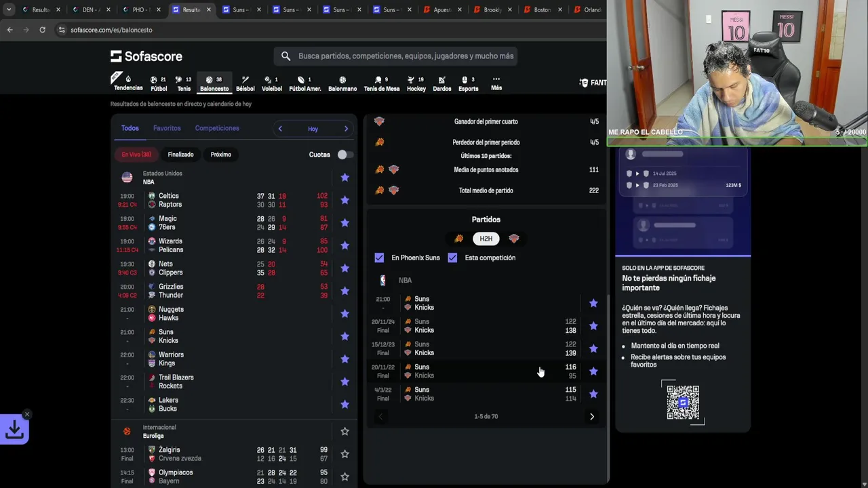
Task: Toggle favorite star for Euroliga competition
Action: point(344,432)
